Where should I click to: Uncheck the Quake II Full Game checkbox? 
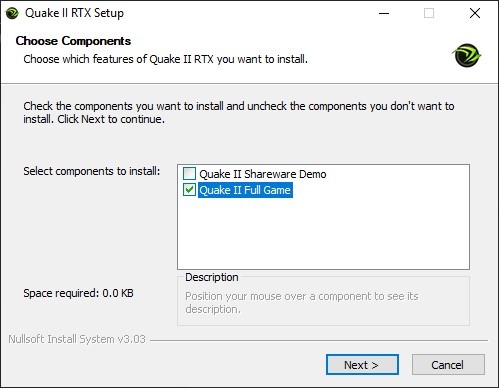[189, 190]
